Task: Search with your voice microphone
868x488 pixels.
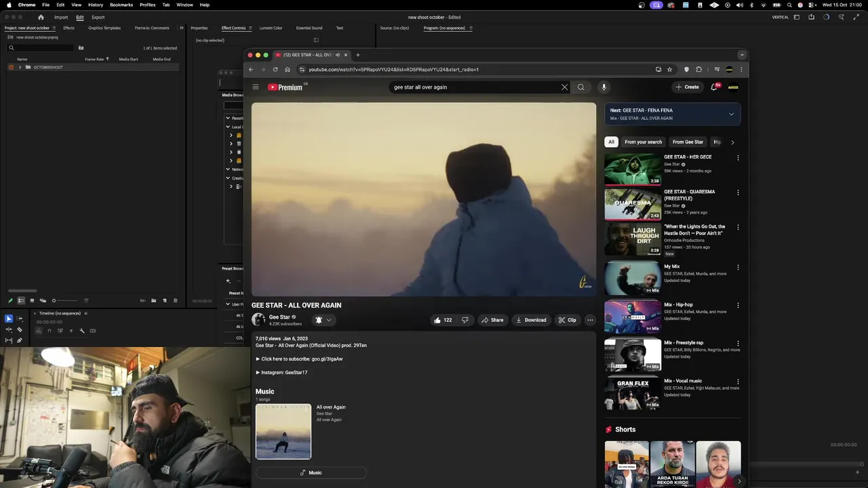Action: pyautogui.click(x=604, y=87)
